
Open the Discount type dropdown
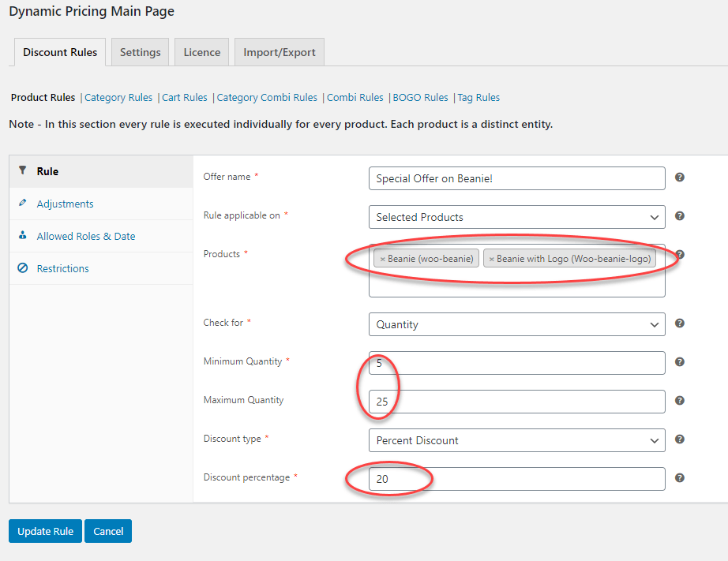516,440
